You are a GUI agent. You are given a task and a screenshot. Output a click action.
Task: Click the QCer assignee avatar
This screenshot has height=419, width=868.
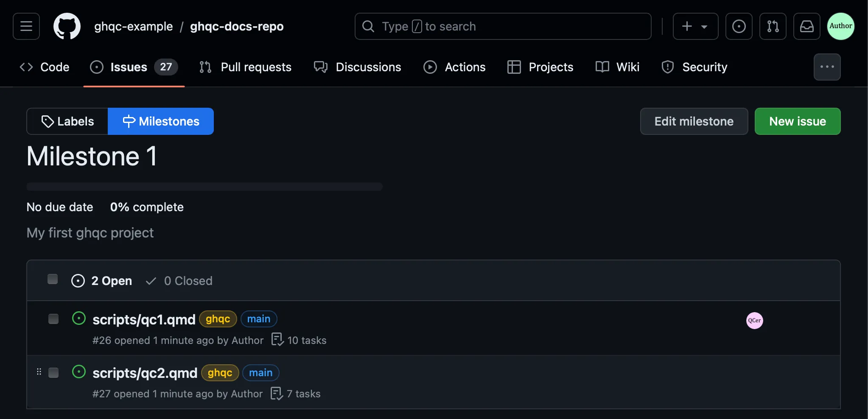tap(754, 321)
